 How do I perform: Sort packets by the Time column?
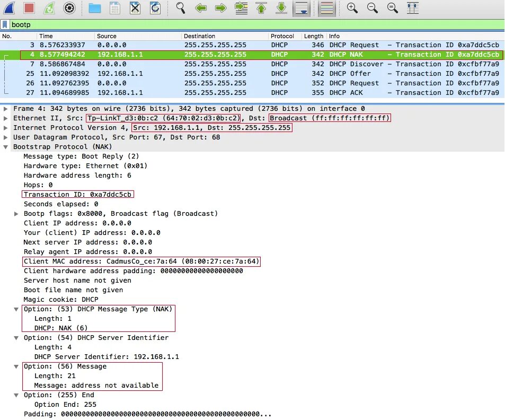pyautogui.click(x=65, y=36)
